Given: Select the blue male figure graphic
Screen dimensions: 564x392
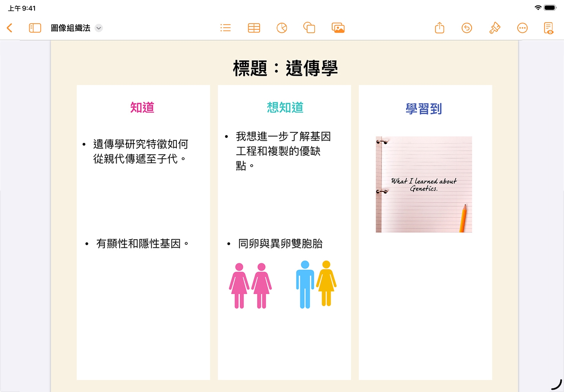Looking at the screenshot, I should (305, 284).
